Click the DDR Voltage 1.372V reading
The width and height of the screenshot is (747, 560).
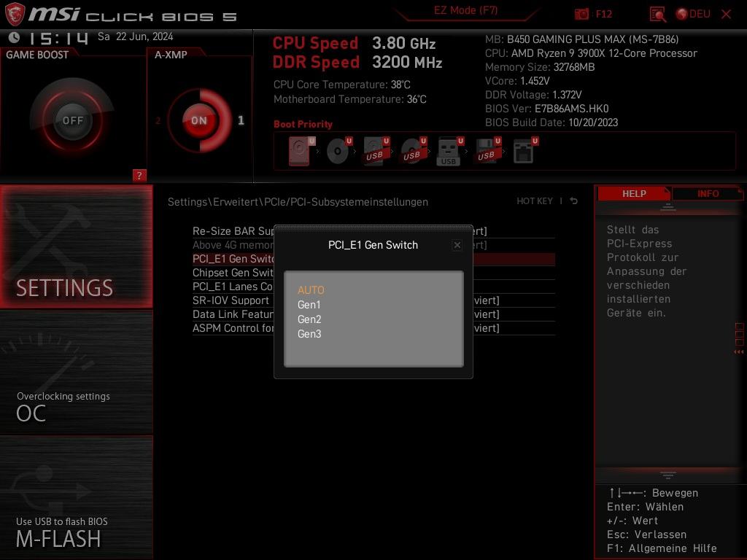click(x=533, y=95)
